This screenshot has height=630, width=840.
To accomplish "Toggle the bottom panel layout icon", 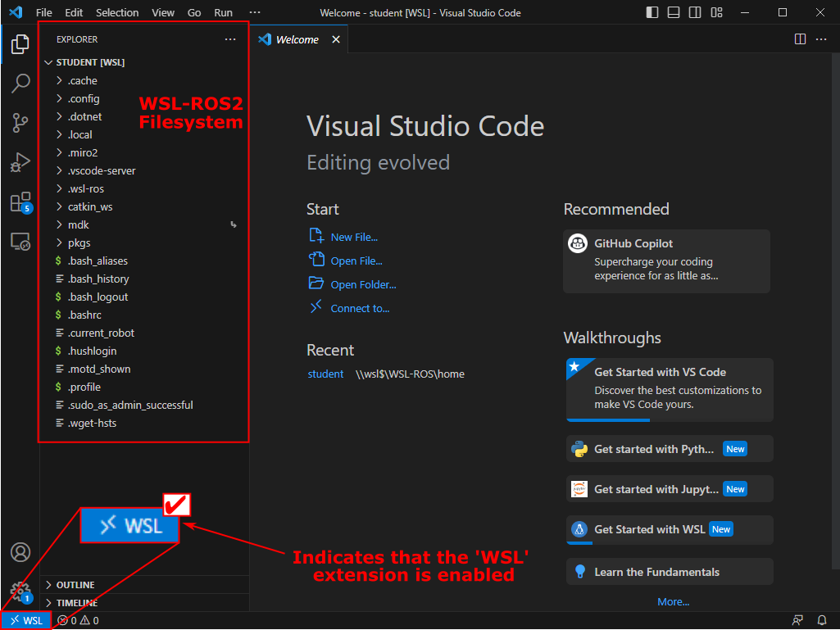I will (674, 12).
